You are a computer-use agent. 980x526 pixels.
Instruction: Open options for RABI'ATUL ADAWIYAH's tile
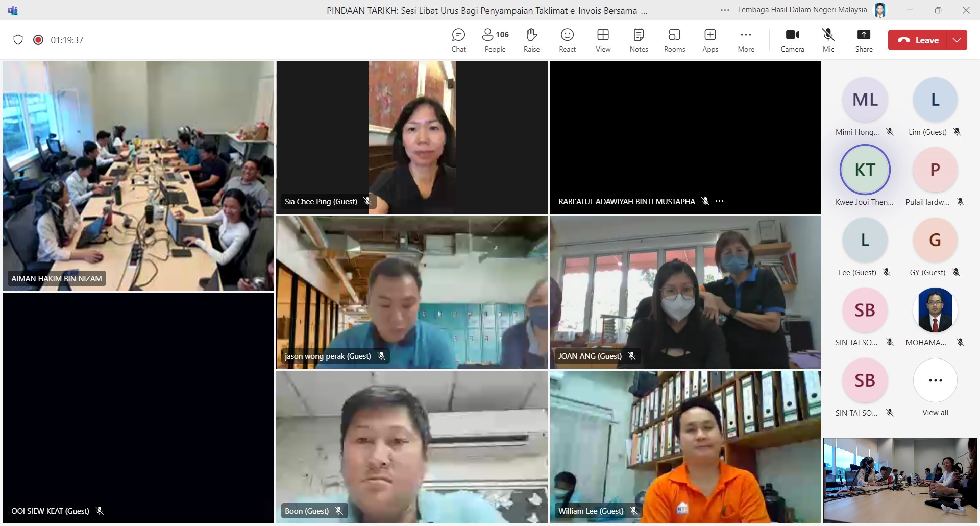pos(720,201)
